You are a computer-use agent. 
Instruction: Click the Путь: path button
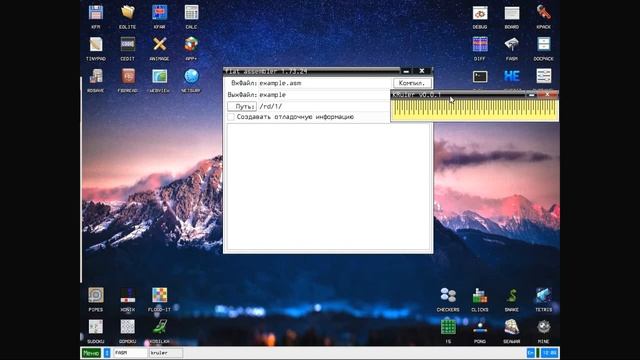point(242,106)
